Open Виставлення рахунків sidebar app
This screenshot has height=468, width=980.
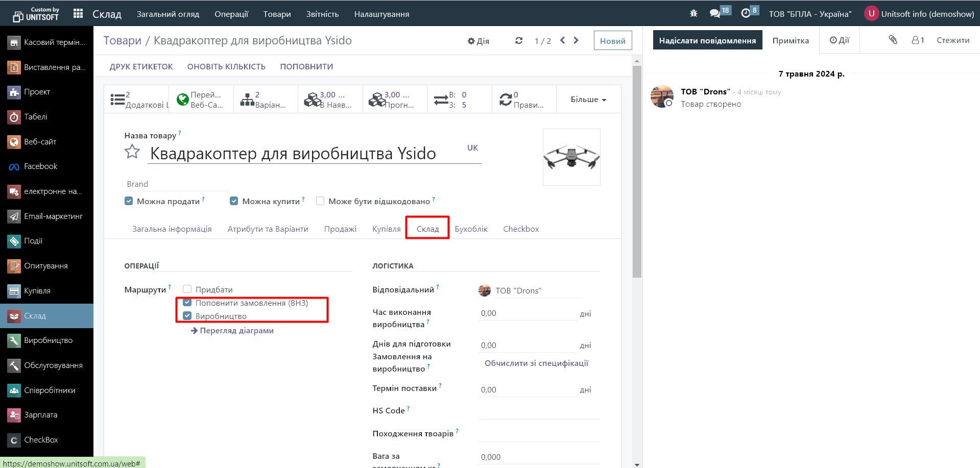pyautogui.click(x=46, y=67)
